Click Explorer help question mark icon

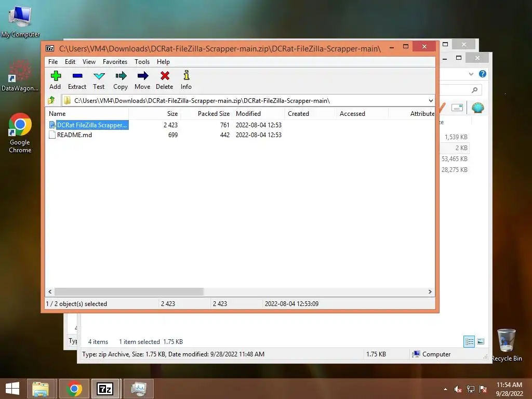(483, 74)
